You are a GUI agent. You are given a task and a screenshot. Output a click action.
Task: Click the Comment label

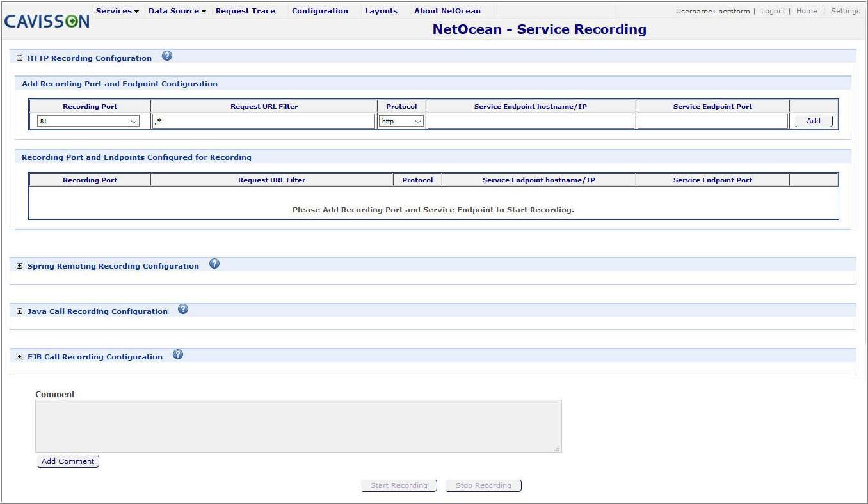click(55, 395)
